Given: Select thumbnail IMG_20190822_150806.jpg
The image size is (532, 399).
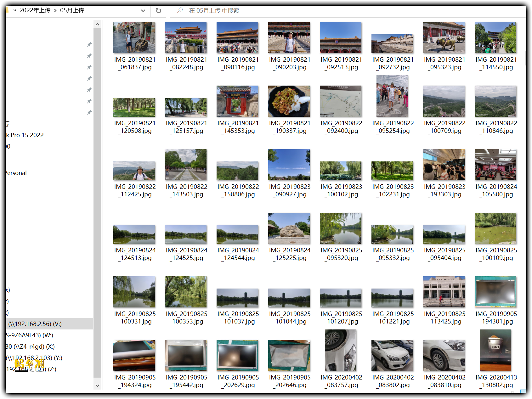Looking at the screenshot, I should [238, 171].
